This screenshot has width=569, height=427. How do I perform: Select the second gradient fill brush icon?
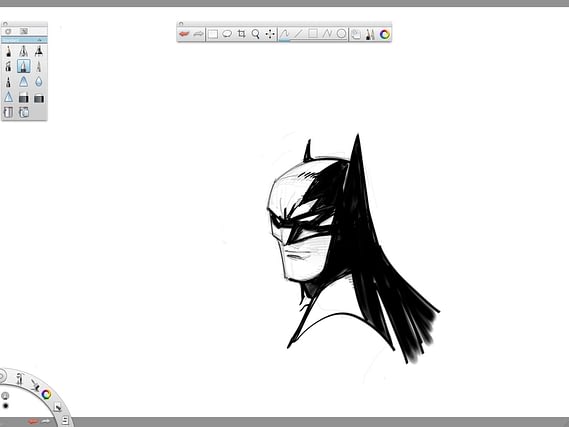(39, 98)
